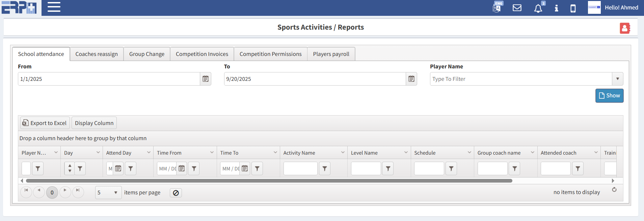Switch to the Coaches reassign tab
Screen dimensions: 644x221
coord(97,54)
